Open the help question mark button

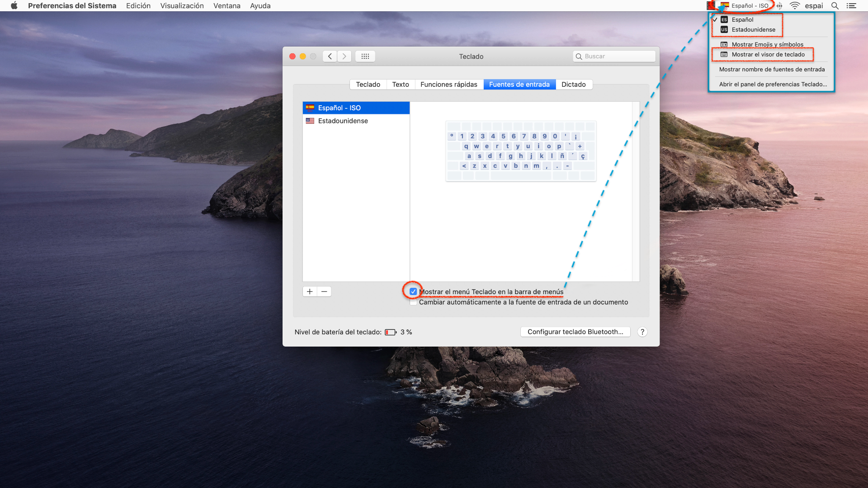click(642, 332)
